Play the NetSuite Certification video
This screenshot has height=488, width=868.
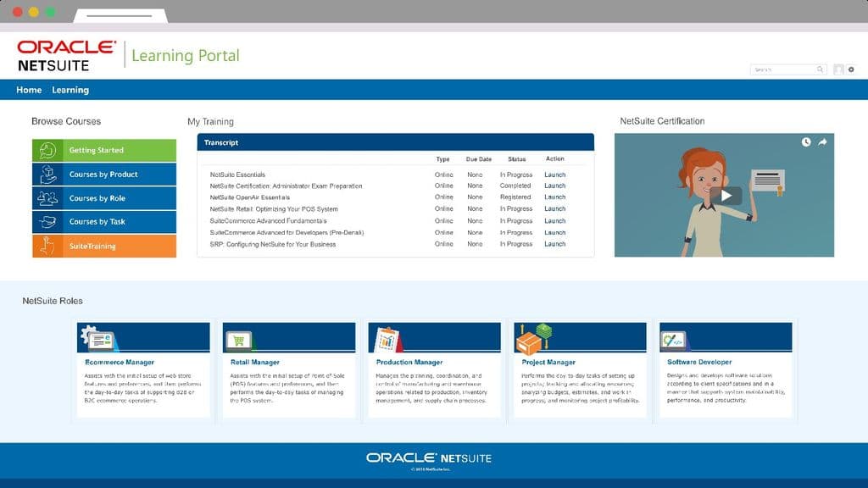726,196
